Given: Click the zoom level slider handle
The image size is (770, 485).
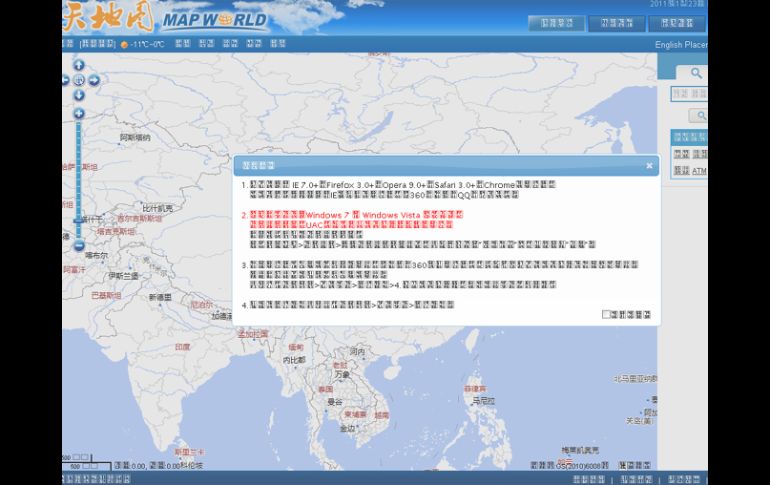Looking at the screenshot, I should pyautogui.click(x=79, y=220).
